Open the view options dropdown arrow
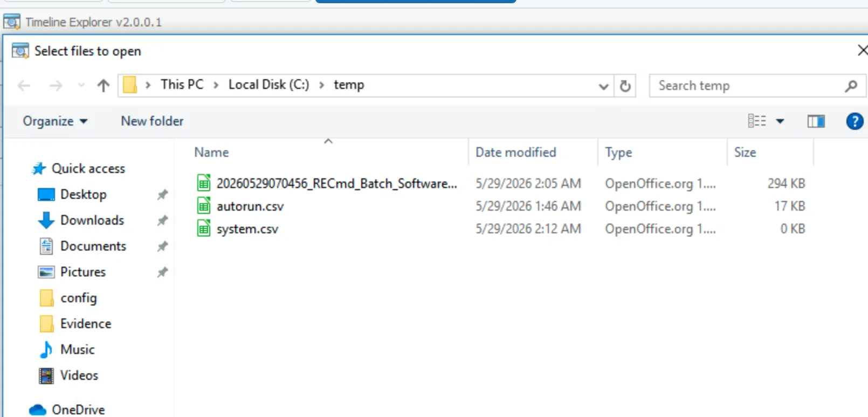This screenshot has height=417, width=868. (780, 121)
